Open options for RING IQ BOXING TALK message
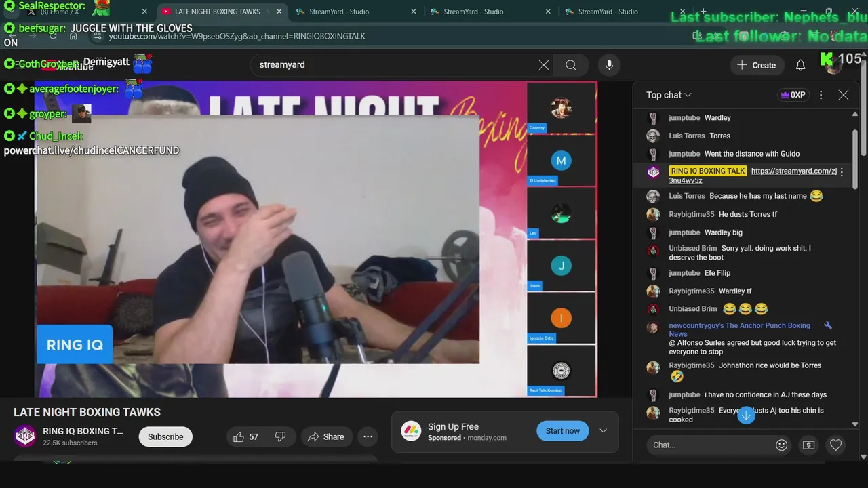868x488 pixels. [x=842, y=172]
